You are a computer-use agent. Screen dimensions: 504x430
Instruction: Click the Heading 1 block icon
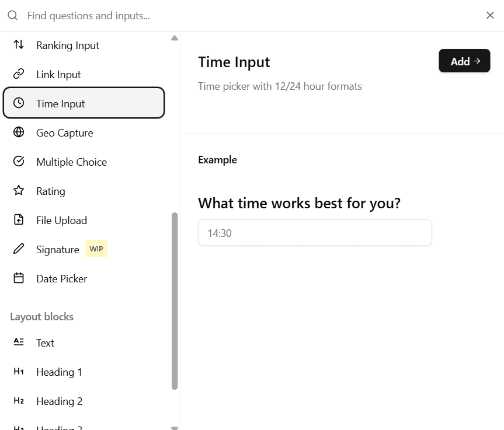click(x=18, y=372)
